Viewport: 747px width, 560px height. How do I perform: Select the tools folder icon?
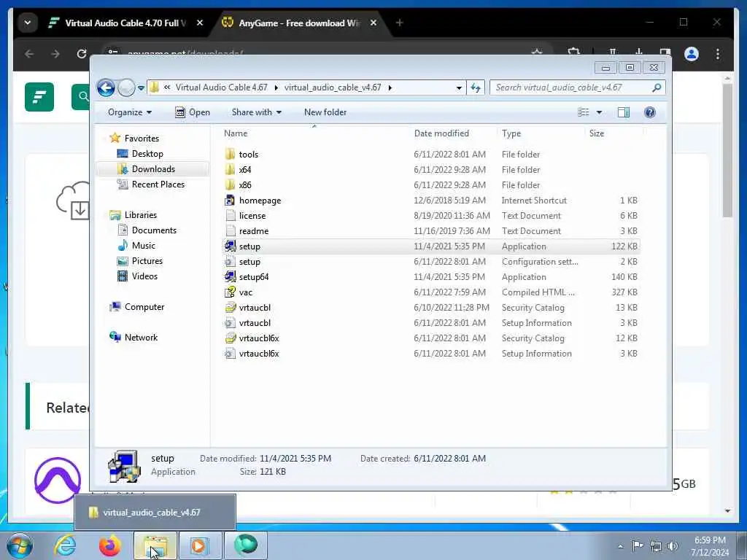(230, 154)
